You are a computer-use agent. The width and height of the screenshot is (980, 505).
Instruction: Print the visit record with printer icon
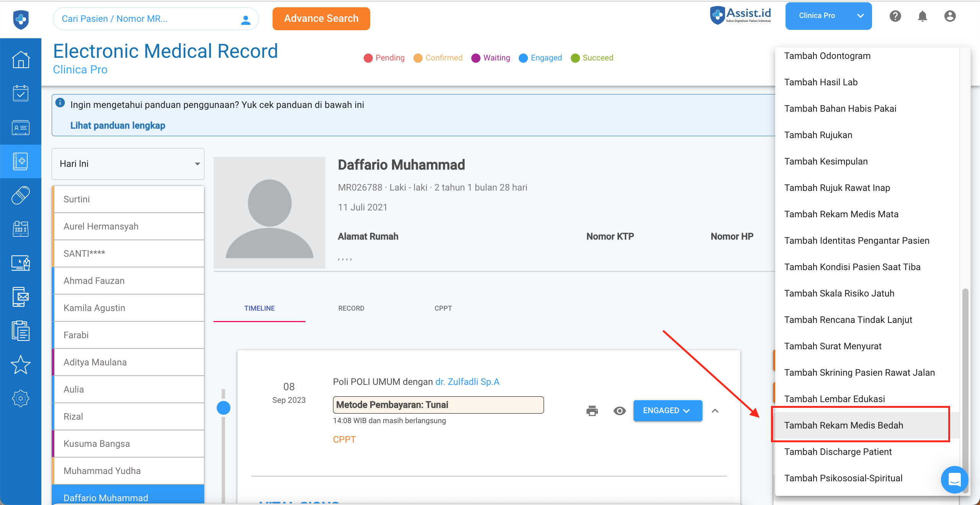point(592,411)
